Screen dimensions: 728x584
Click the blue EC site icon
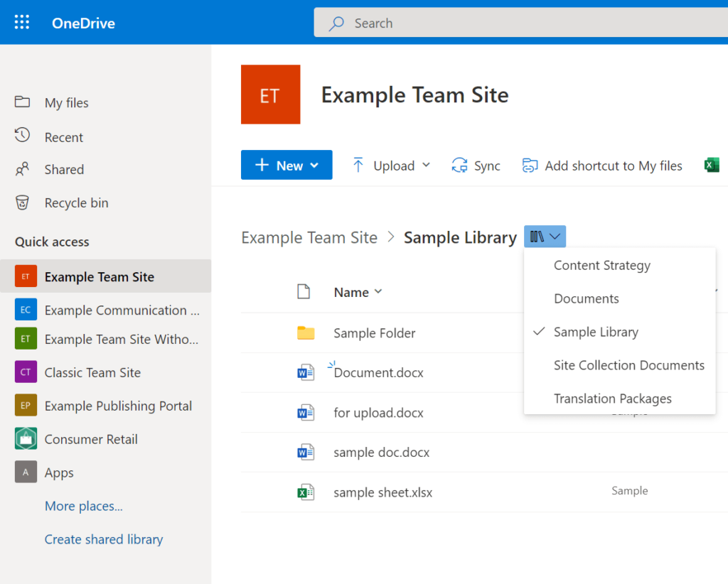[26, 310]
